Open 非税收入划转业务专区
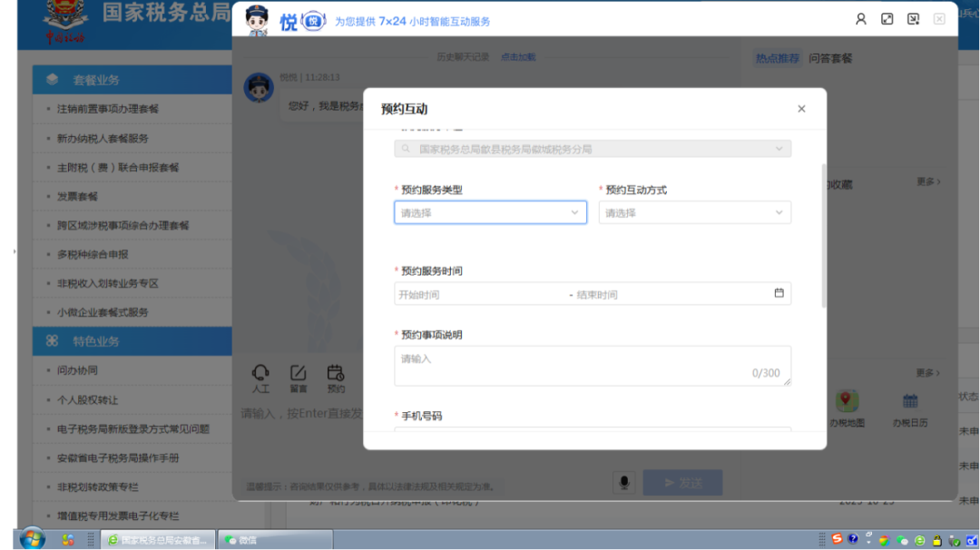This screenshot has width=980, height=550. pos(107,283)
